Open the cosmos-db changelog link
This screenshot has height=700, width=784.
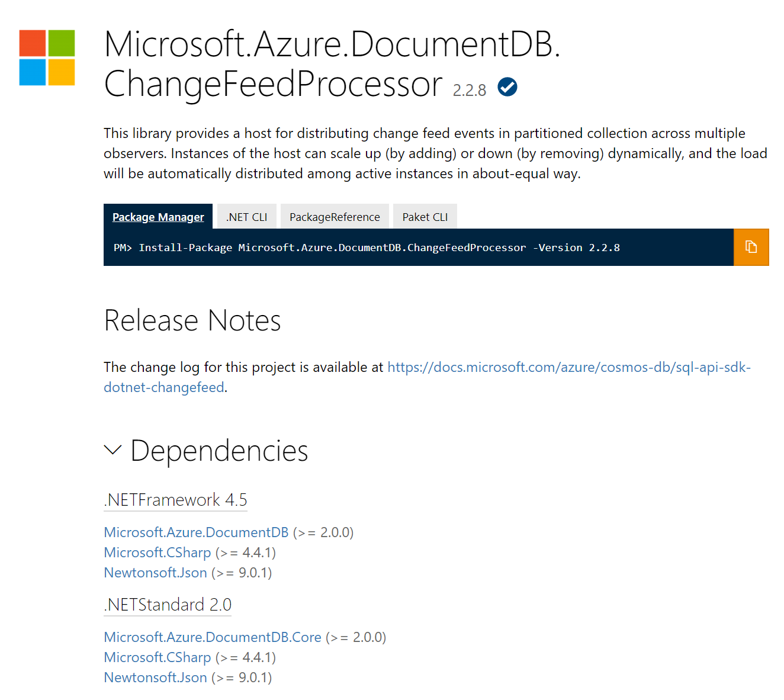pos(568,367)
